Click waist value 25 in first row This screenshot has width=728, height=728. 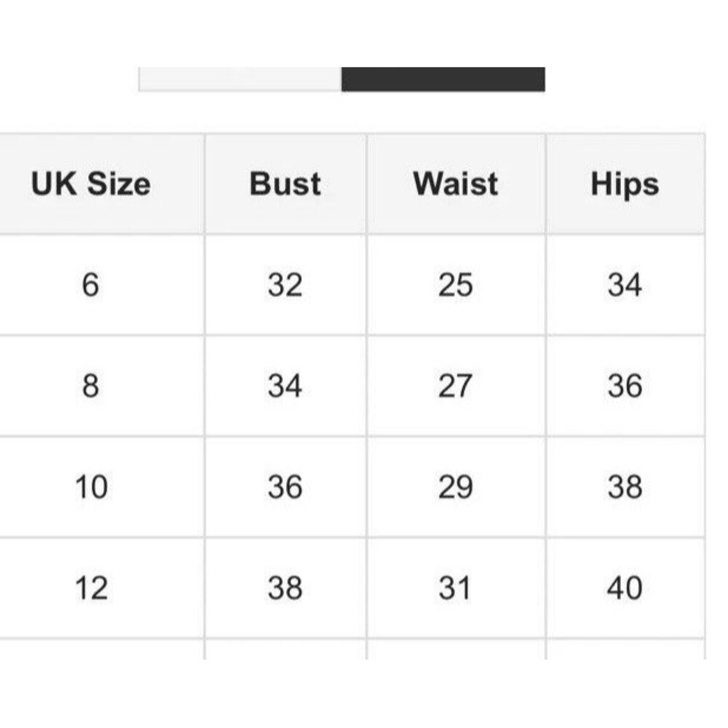pyautogui.click(x=456, y=285)
